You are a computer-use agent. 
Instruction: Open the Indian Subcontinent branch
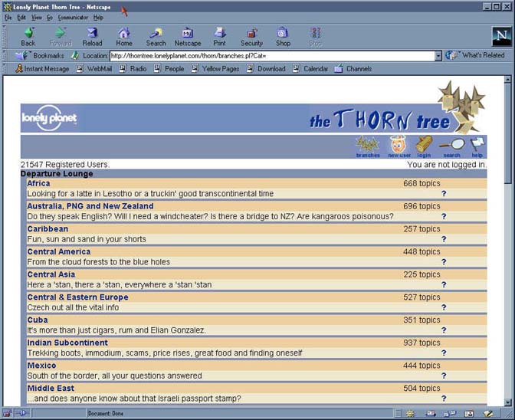click(67, 343)
